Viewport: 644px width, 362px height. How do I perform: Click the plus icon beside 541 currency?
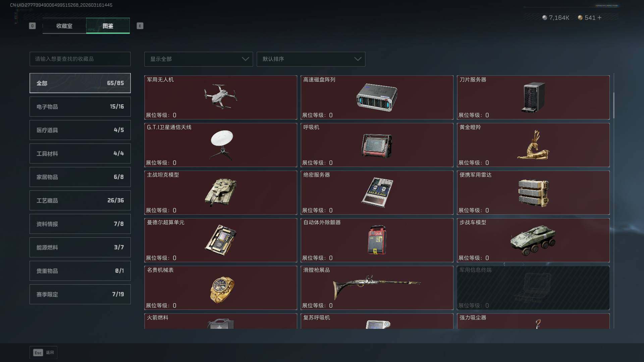599,17
